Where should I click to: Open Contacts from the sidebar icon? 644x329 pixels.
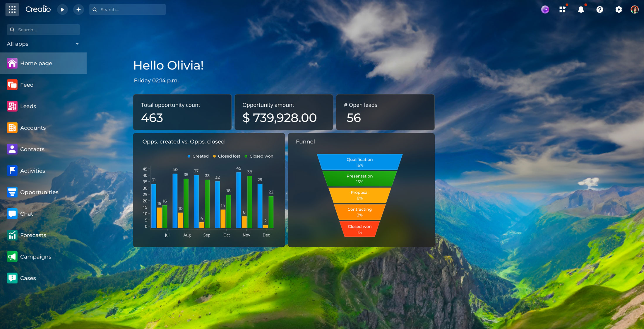coord(12,149)
